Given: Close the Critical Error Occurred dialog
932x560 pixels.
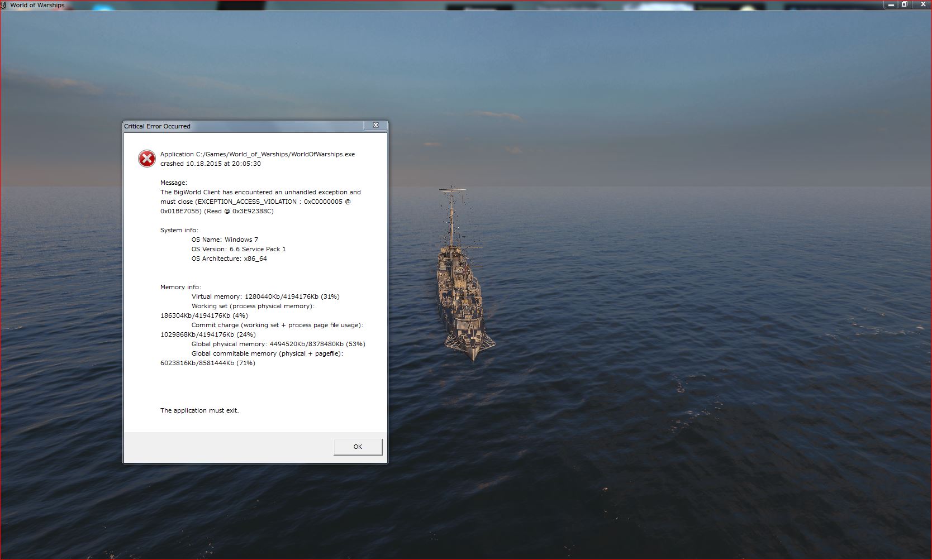Looking at the screenshot, I should [375, 126].
